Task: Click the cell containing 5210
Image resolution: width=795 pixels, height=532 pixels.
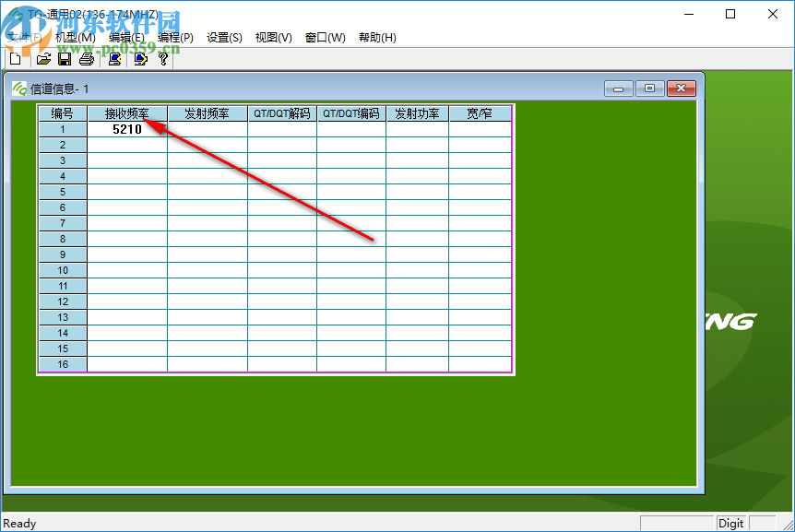Action: click(127, 129)
